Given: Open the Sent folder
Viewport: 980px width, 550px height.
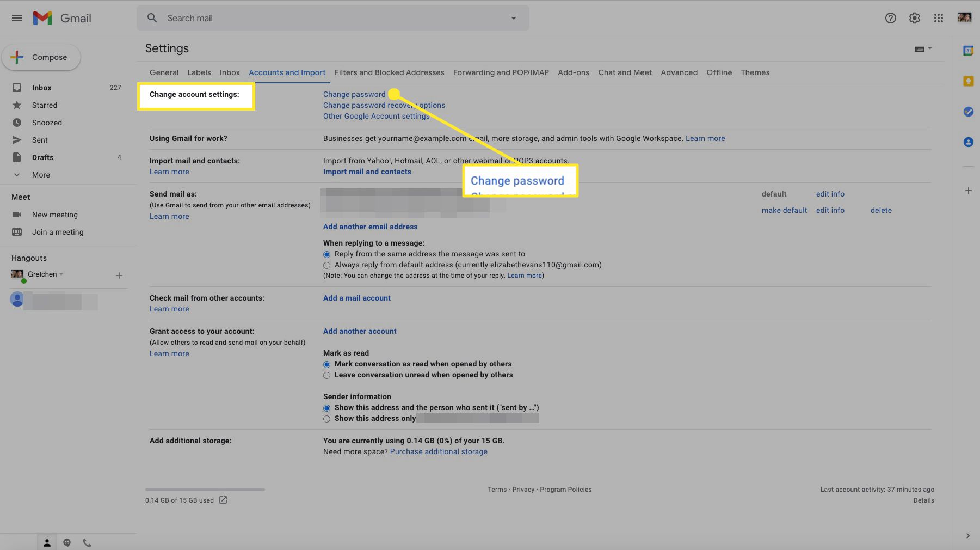Looking at the screenshot, I should click(40, 140).
